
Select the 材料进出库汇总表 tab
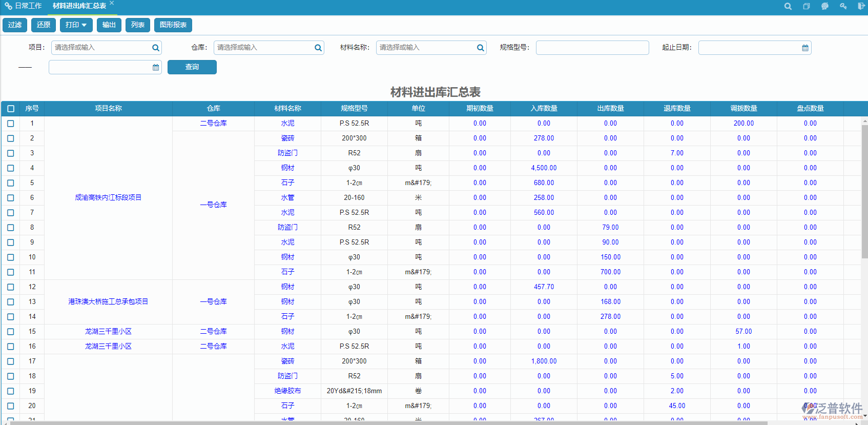[x=79, y=6]
